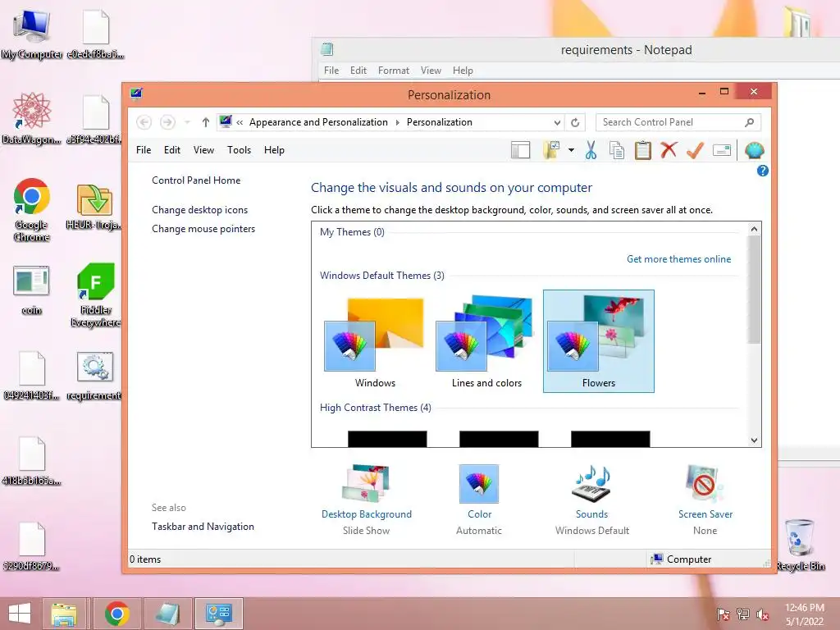Open the recent locations dropdown arrow
This screenshot has height=630, width=840.
point(187,122)
